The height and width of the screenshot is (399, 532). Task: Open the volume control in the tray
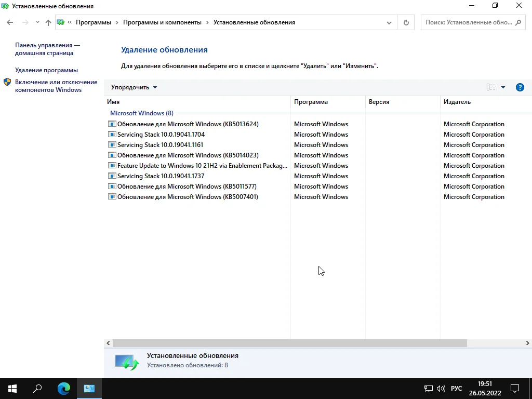point(441,389)
